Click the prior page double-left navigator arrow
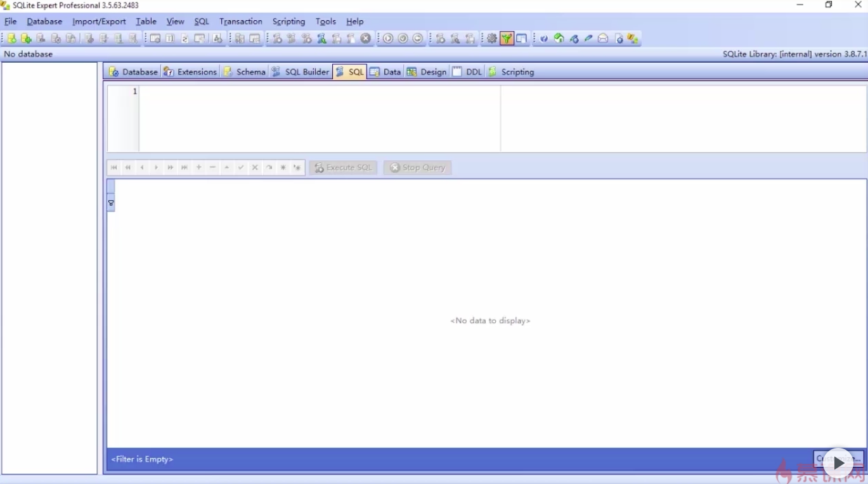The width and height of the screenshot is (868, 484). (x=128, y=168)
